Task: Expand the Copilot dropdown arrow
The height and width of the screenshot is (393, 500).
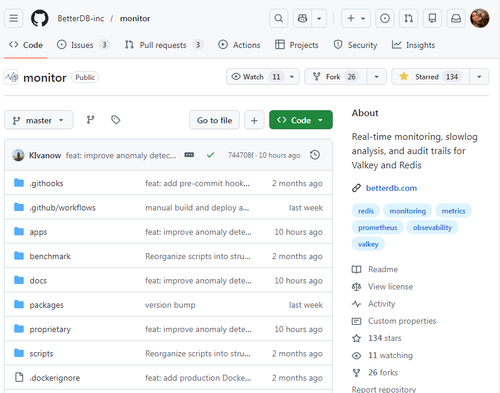Action: click(x=319, y=18)
